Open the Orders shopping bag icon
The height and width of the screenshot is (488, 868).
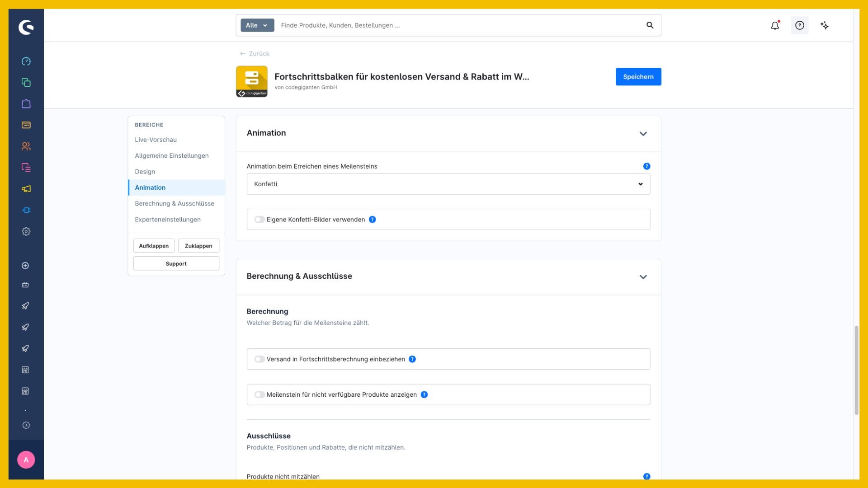tap(26, 104)
